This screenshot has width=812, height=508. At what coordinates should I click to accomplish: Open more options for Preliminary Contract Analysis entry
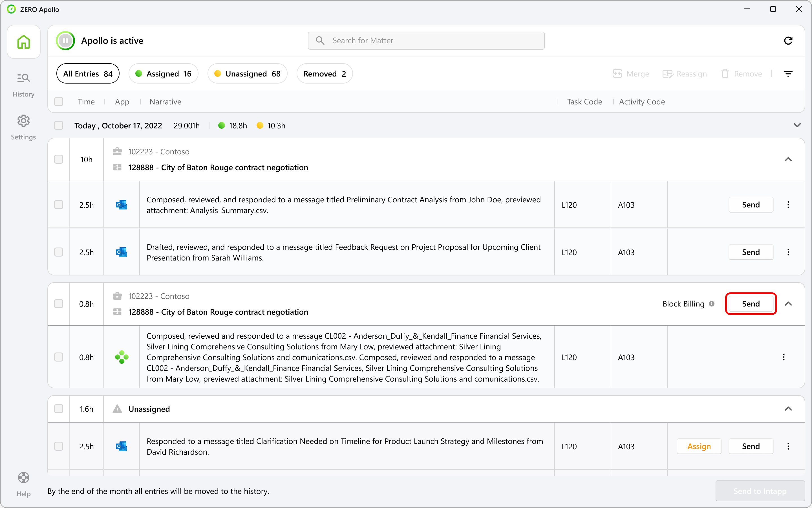tap(788, 205)
